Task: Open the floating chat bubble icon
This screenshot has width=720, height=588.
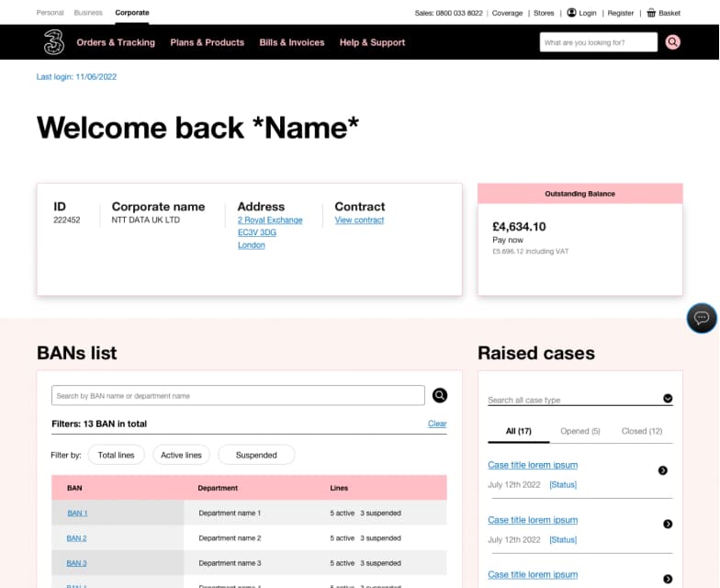Action: tap(702, 318)
